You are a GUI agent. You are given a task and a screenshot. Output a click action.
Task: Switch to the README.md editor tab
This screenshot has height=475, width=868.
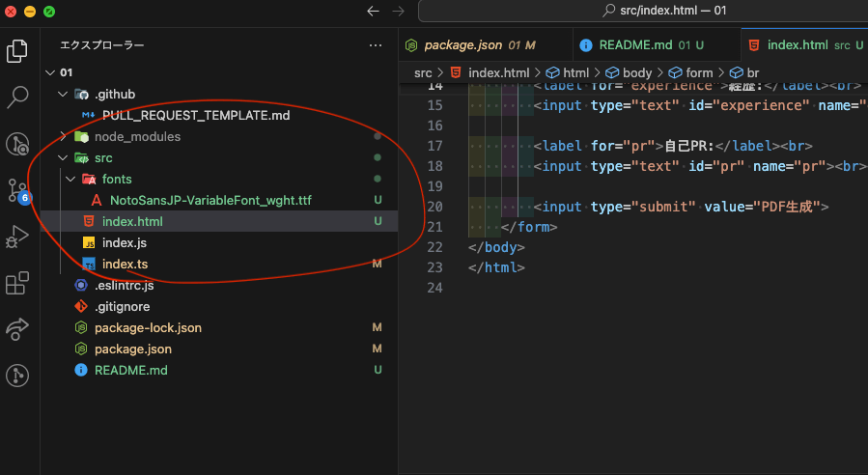click(x=657, y=44)
